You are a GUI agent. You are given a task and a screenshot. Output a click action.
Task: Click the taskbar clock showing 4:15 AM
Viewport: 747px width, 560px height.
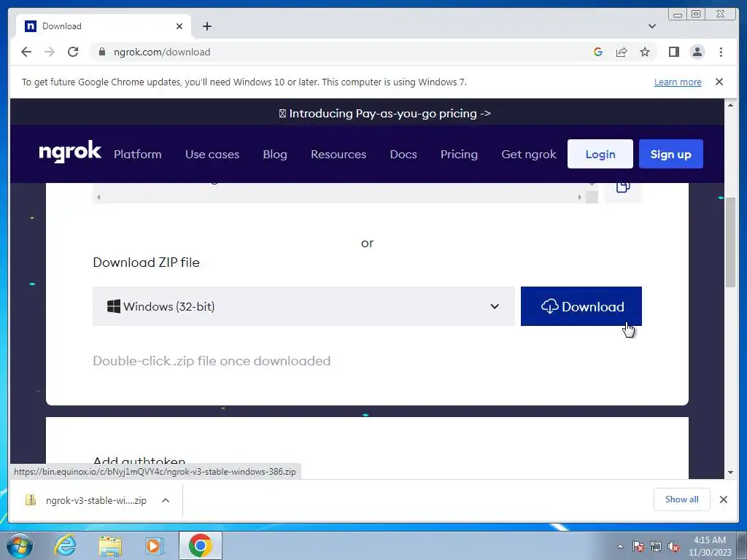[709, 546]
